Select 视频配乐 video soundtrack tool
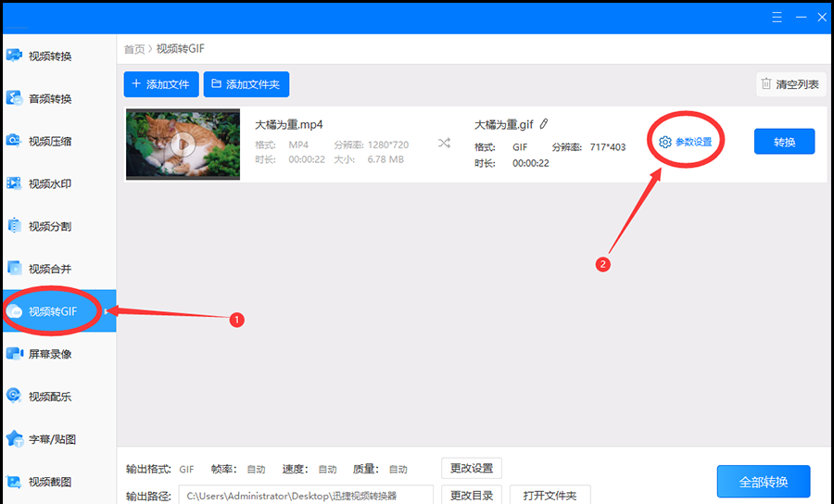Screen dimensions: 834x504 [50, 397]
